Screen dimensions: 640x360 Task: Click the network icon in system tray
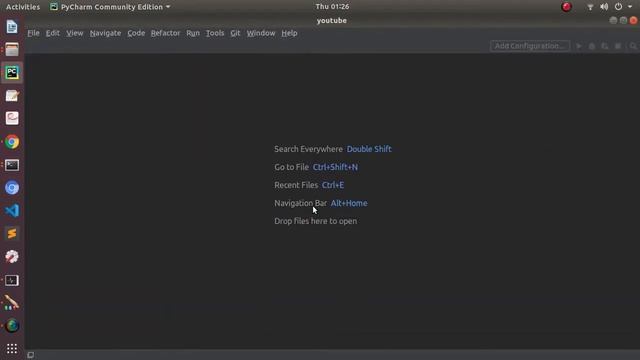click(x=590, y=7)
